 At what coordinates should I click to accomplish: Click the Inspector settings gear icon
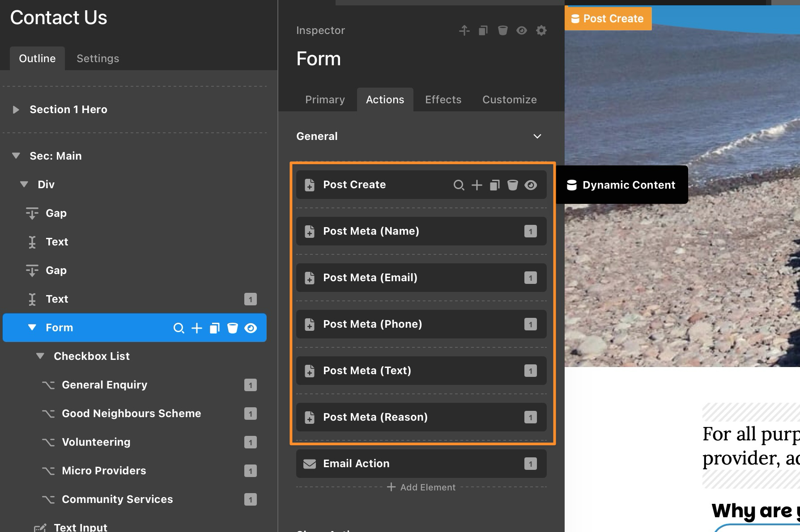pos(541,30)
